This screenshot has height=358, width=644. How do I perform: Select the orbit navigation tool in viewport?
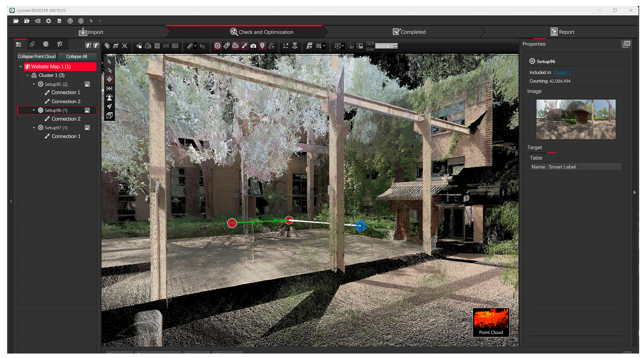109,79
